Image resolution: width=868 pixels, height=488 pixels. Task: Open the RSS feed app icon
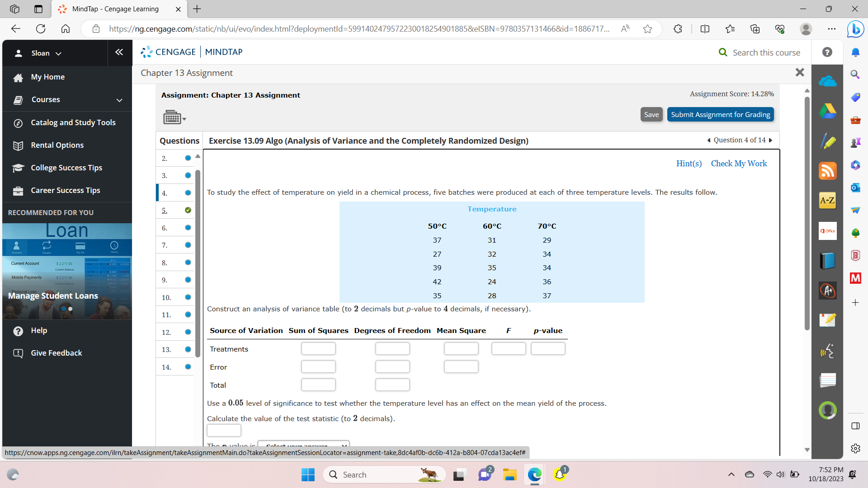point(827,171)
